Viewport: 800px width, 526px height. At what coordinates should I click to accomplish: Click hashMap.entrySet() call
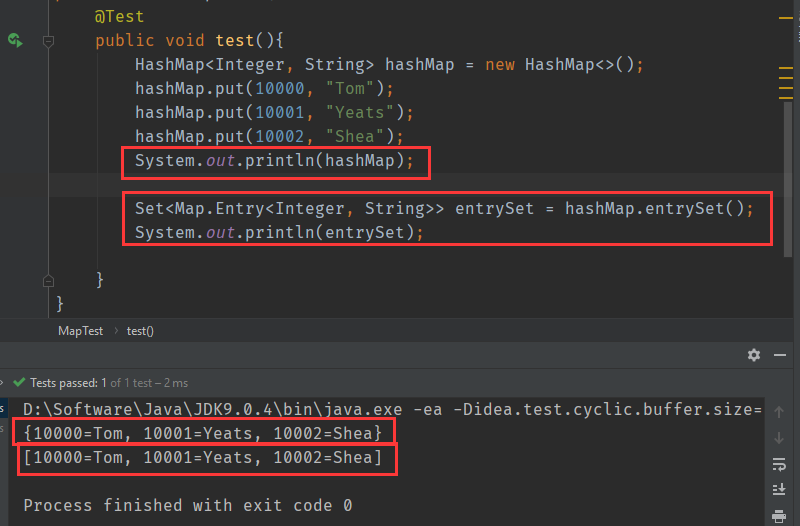(x=655, y=209)
